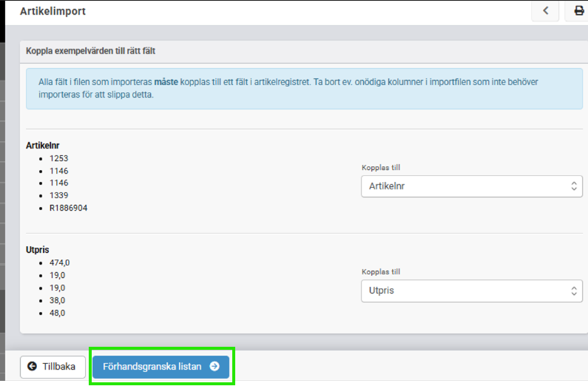The image size is (588, 386).
Task: Select the example value R1886904
Action: pos(69,208)
